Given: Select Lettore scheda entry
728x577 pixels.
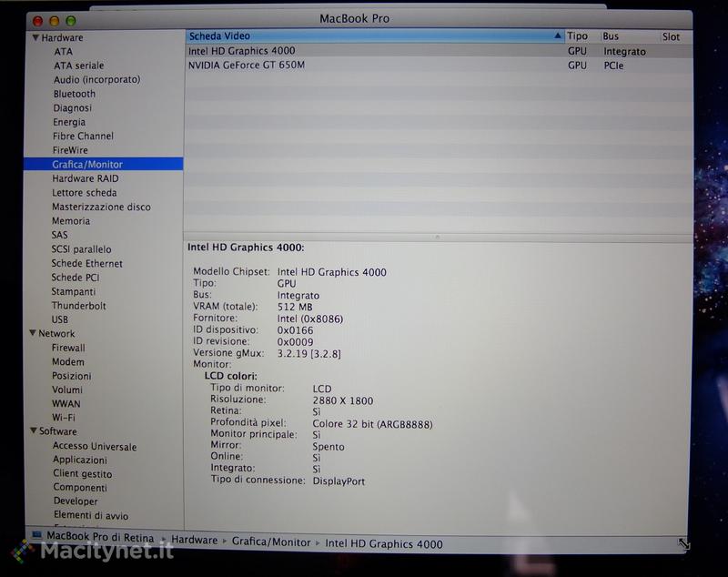Looking at the screenshot, I should point(84,193).
